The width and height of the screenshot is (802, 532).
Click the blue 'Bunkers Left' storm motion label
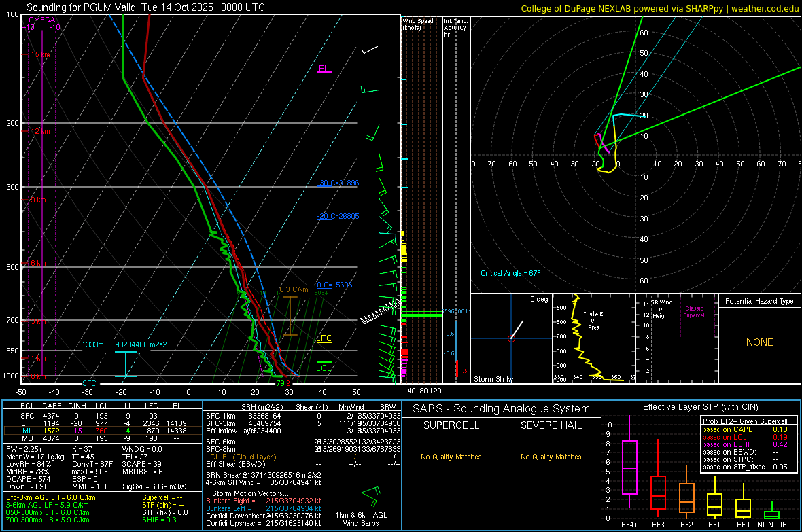[228, 508]
